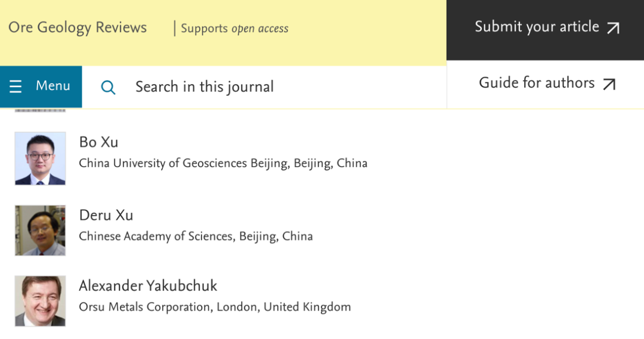
Task: Go to Ore Geology Reviews journal title
Action: coord(78,27)
